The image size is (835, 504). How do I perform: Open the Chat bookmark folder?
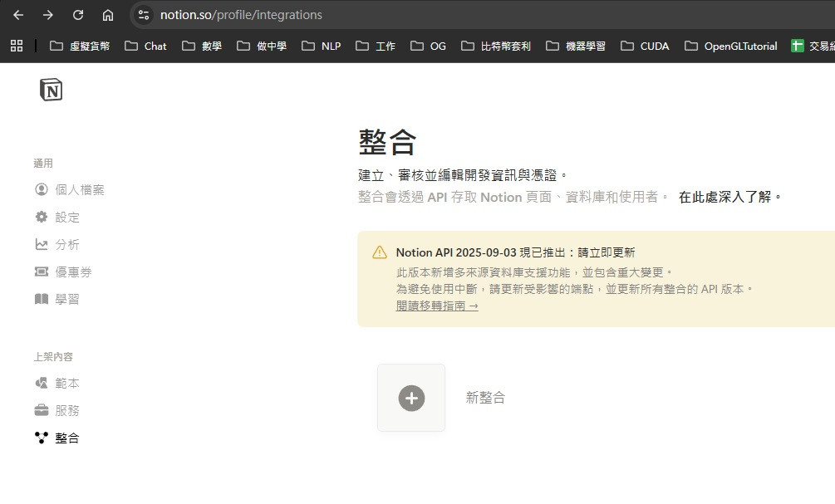(x=145, y=46)
